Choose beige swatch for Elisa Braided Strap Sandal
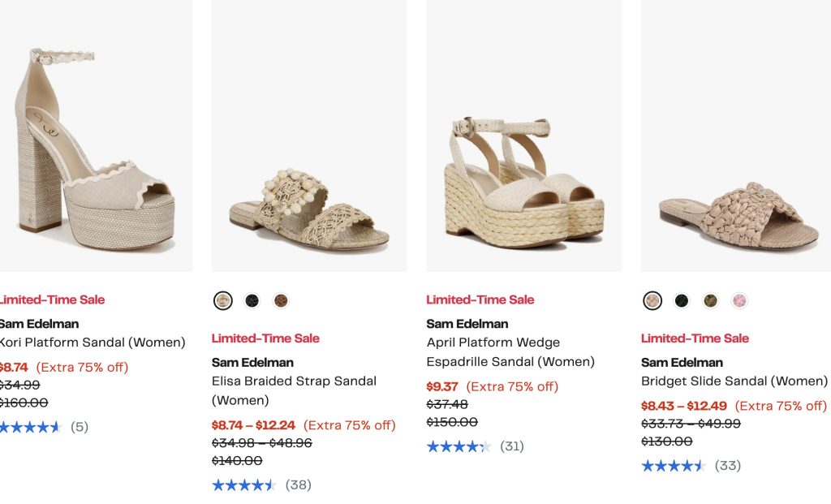Screen dimensions: 831x504 coord(223,301)
